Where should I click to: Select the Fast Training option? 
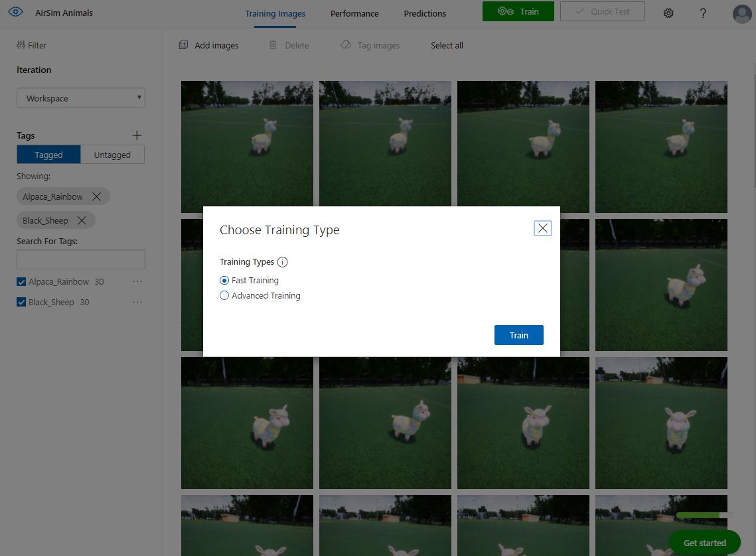(224, 281)
